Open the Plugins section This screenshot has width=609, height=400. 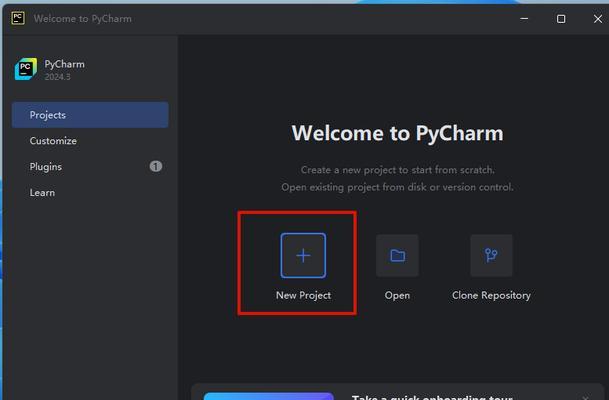(90, 167)
